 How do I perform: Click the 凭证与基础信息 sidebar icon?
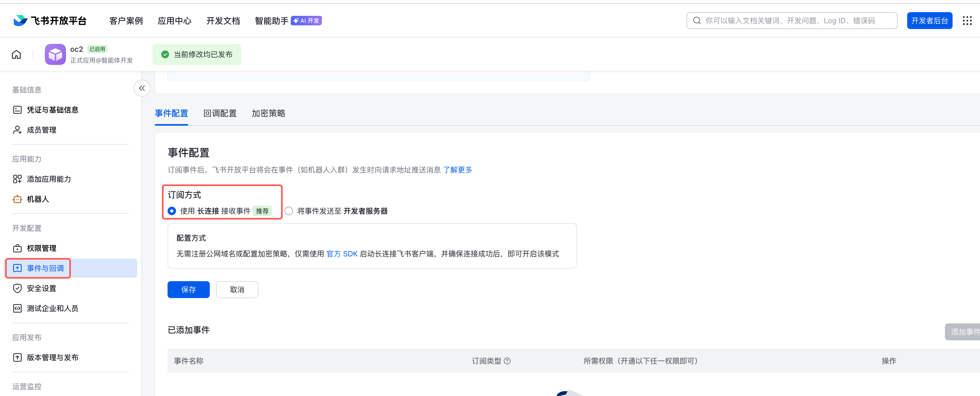coord(17,110)
